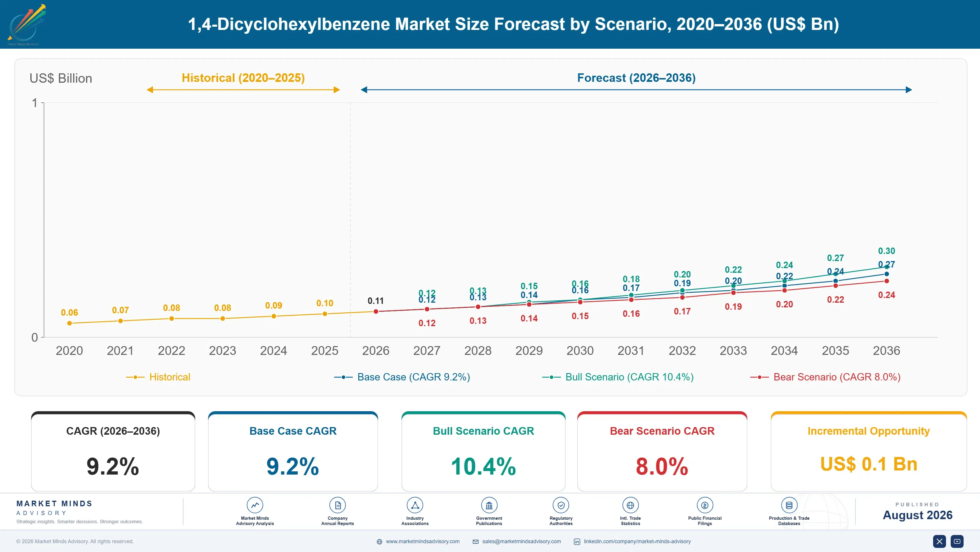Click the 2034 Bear Scenario data point
Viewport: 980px width, 552px height.
(785, 290)
